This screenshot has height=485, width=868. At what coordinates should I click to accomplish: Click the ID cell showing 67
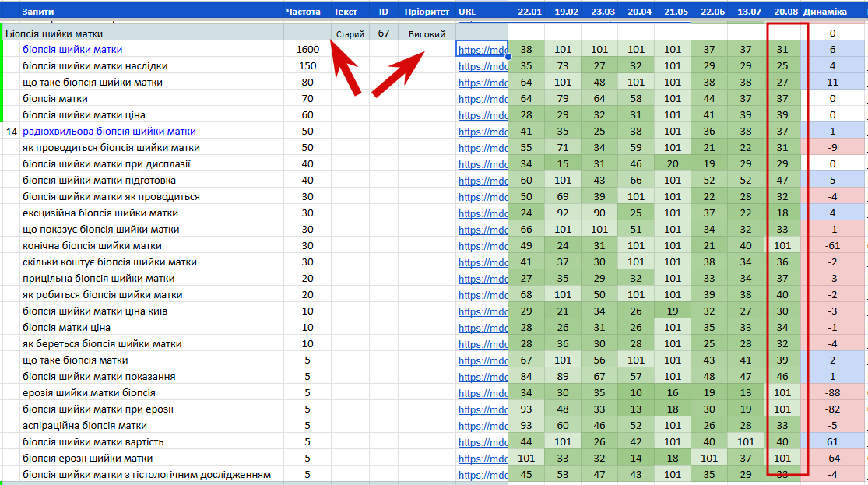pos(384,33)
